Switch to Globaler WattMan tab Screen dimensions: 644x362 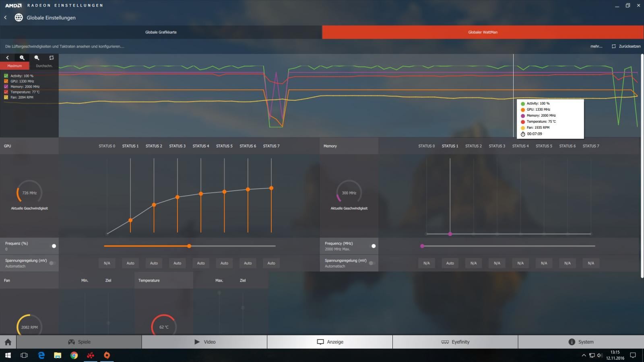(x=483, y=32)
